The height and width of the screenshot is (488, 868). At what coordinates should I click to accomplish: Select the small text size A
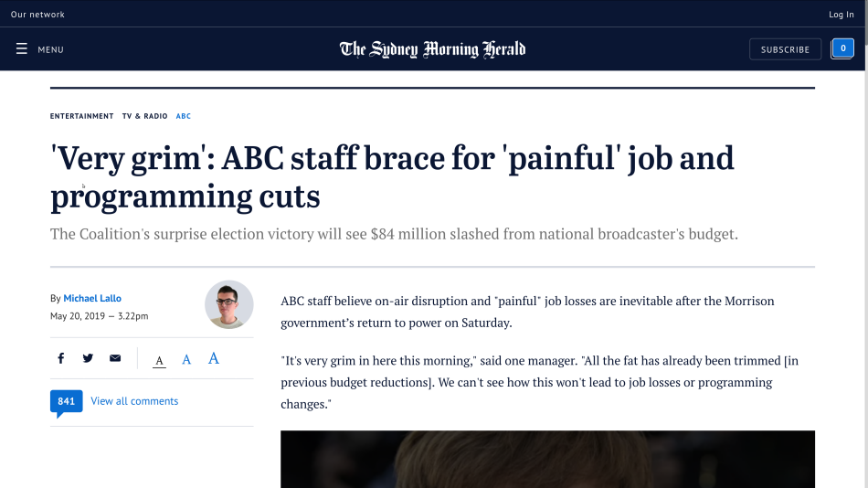159,361
